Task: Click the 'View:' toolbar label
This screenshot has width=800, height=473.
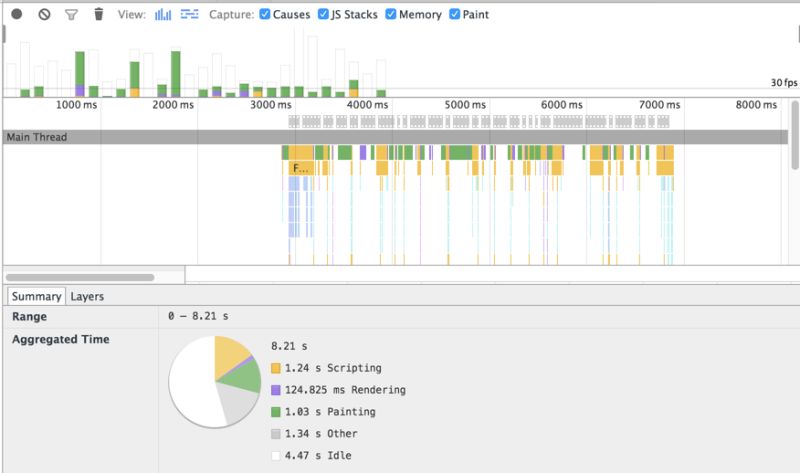Action: tap(132, 14)
